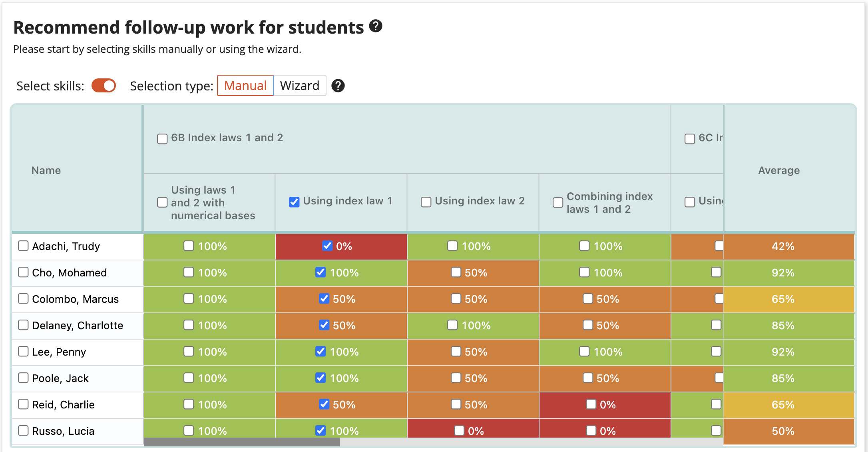The height and width of the screenshot is (452, 868).
Task: Check the Combining index laws 1 and 2 skill
Action: 557,203
